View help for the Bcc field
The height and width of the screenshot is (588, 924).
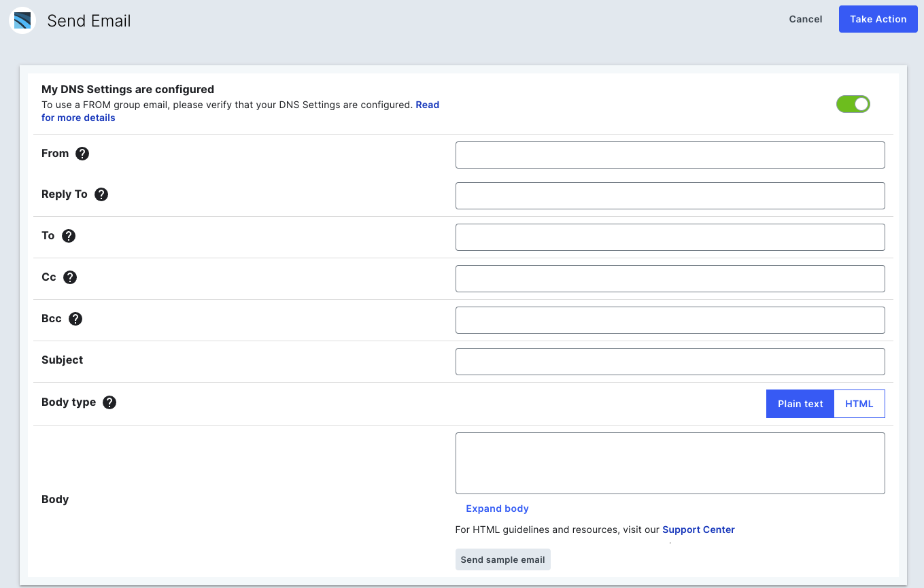pos(75,319)
